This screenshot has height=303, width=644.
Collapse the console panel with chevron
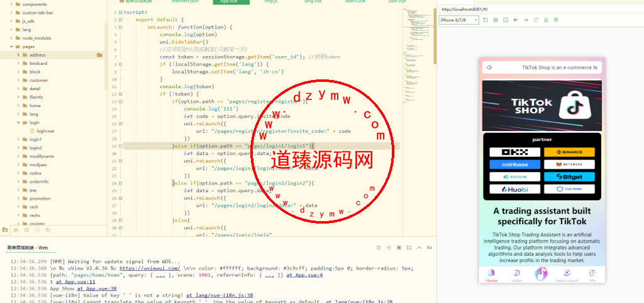click(x=419, y=248)
